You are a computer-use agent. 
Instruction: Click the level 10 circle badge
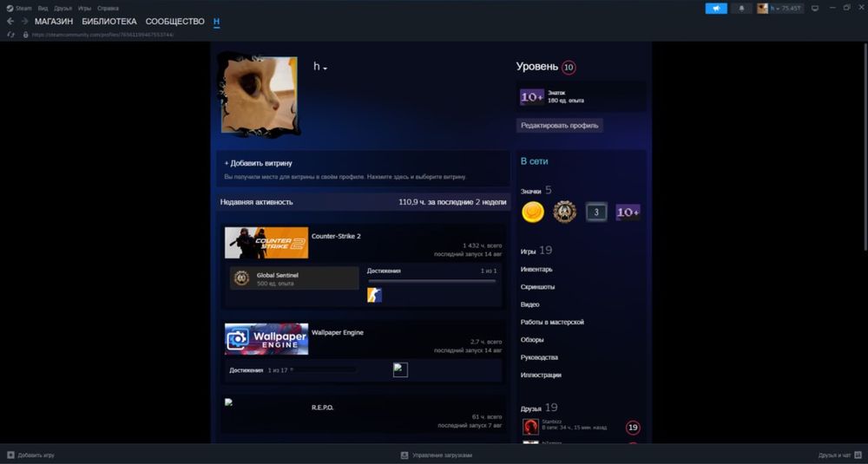point(569,68)
